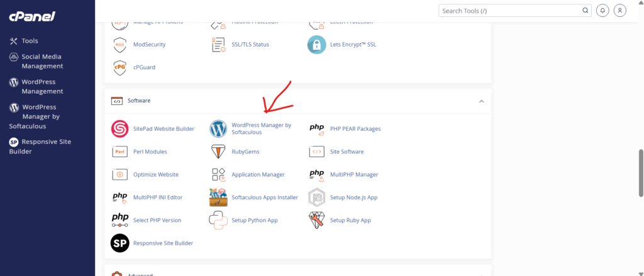Image resolution: width=644 pixels, height=276 pixels.
Task: Launch Softaculous Apps Installer icon
Action: tap(218, 197)
